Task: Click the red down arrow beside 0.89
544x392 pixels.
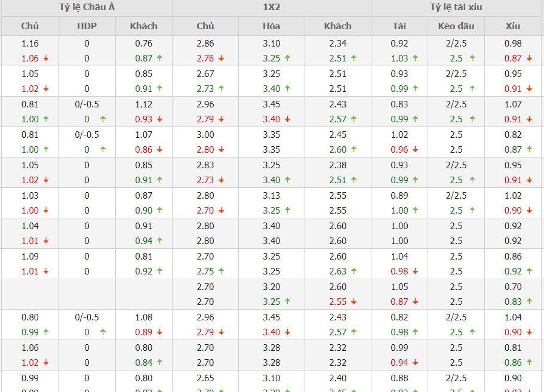Action: 159,332
